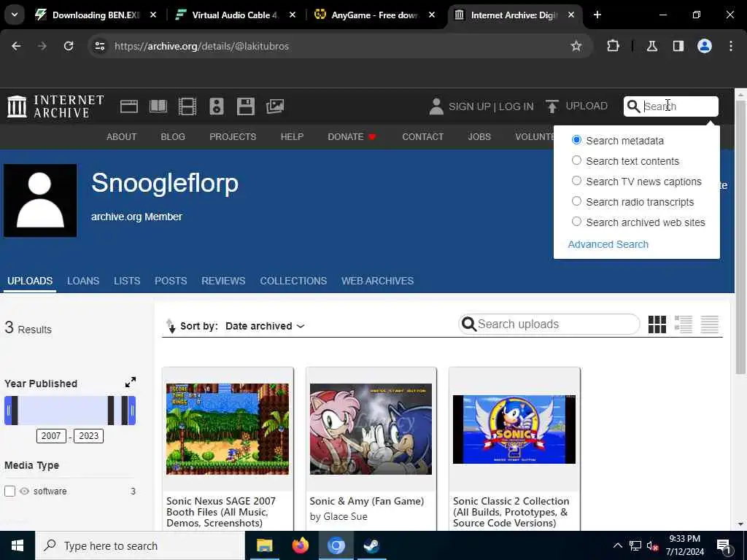
Task: Open the Internet Archive home logo
Action: tap(55, 106)
